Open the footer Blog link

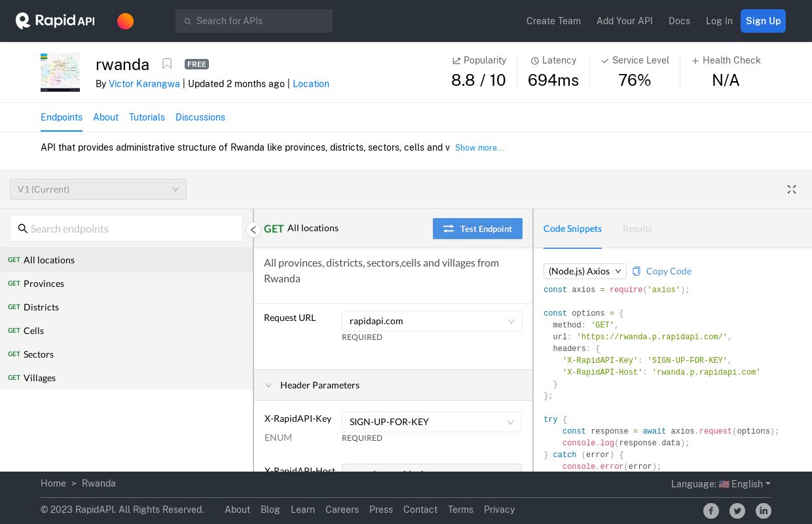click(270, 510)
